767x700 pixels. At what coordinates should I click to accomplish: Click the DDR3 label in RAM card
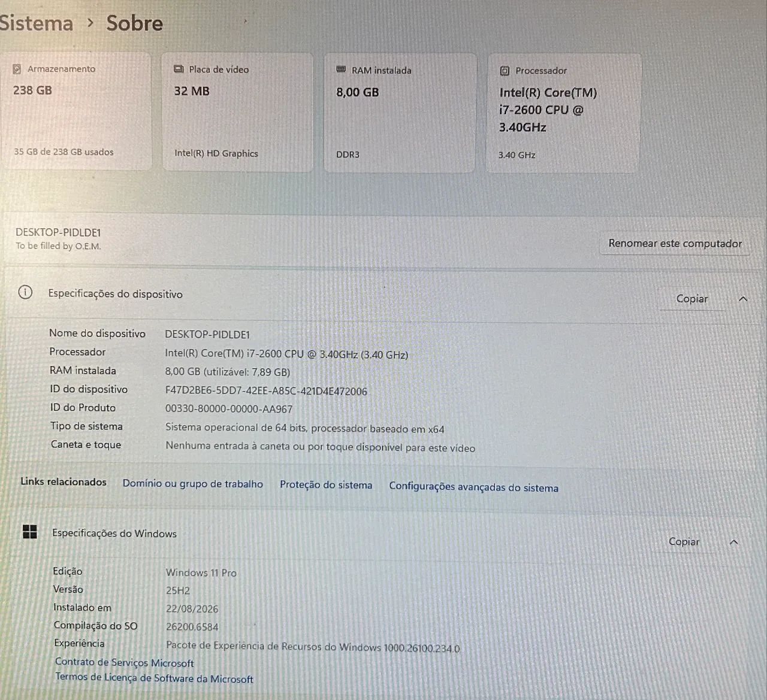point(348,154)
